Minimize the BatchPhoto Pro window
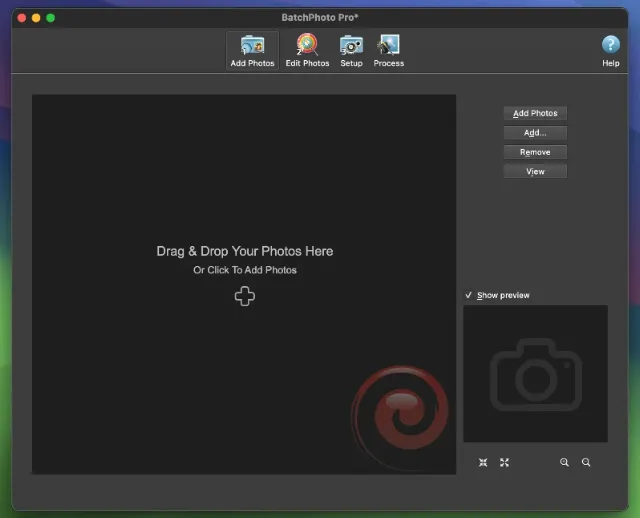 click(x=36, y=18)
